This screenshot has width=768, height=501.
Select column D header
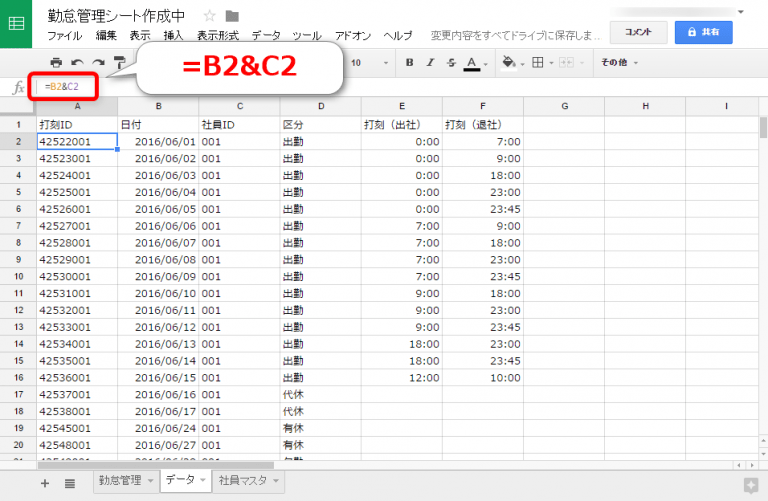[321, 106]
